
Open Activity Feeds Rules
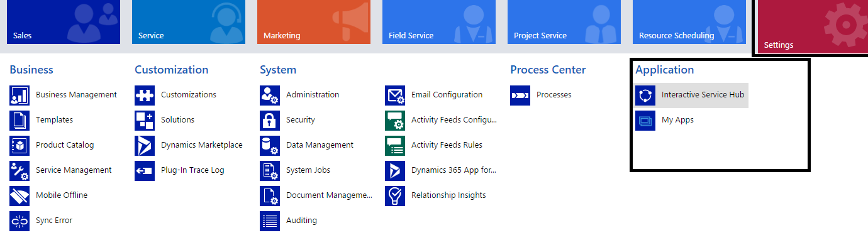(x=447, y=145)
